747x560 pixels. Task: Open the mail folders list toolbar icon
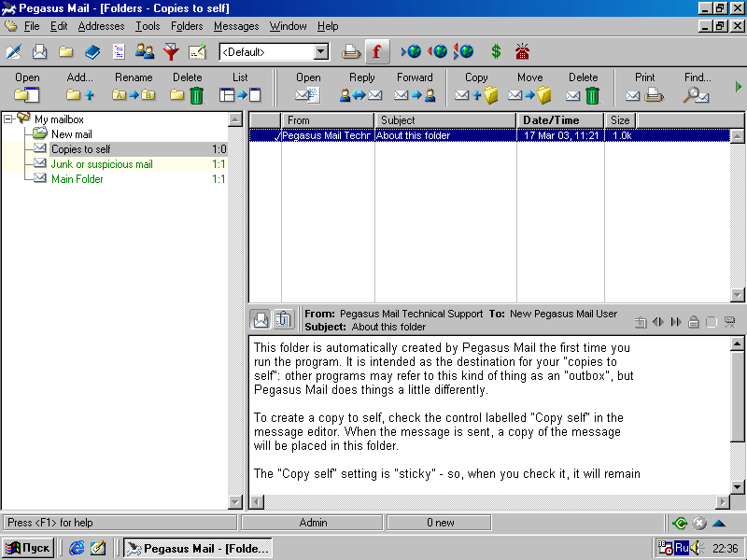[65, 51]
